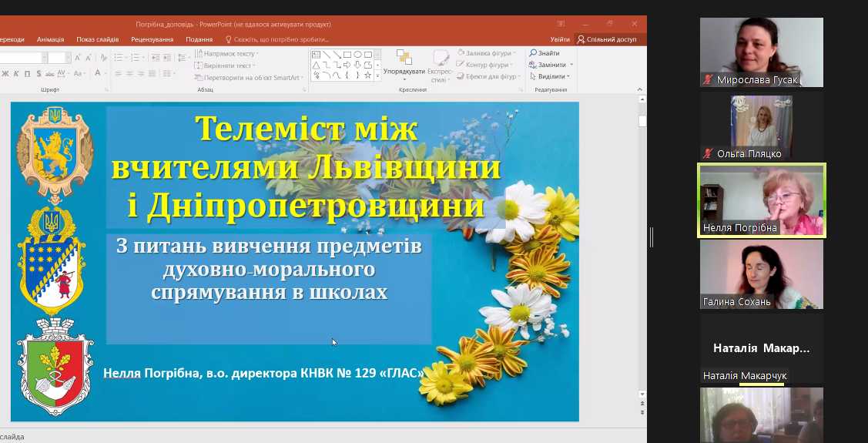The image size is (868, 443).
Task: Select Мирослава Гусак video tile
Action: (x=761, y=52)
